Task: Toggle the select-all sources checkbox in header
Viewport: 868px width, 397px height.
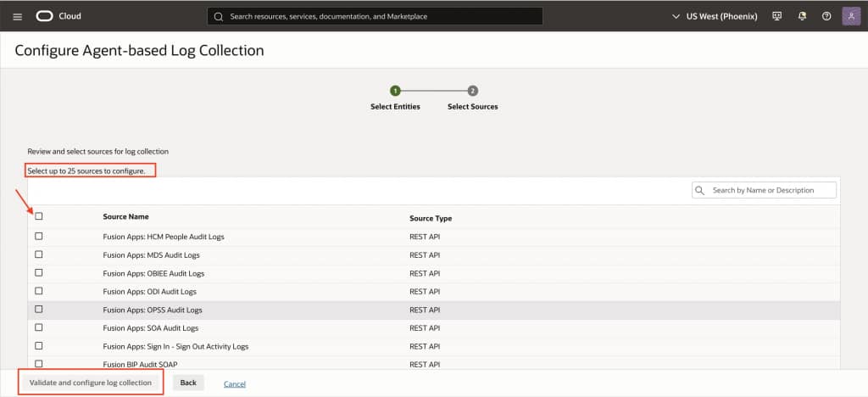Action: pyautogui.click(x=39, y=216)
